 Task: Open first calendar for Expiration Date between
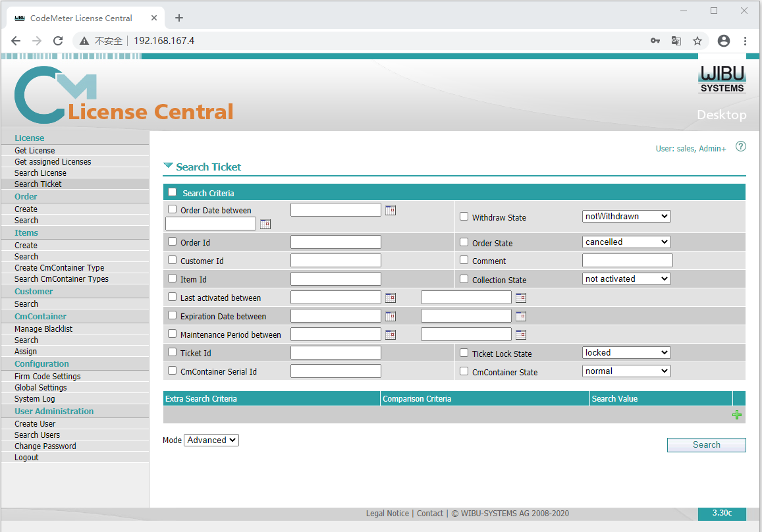[x=391, y=316]
